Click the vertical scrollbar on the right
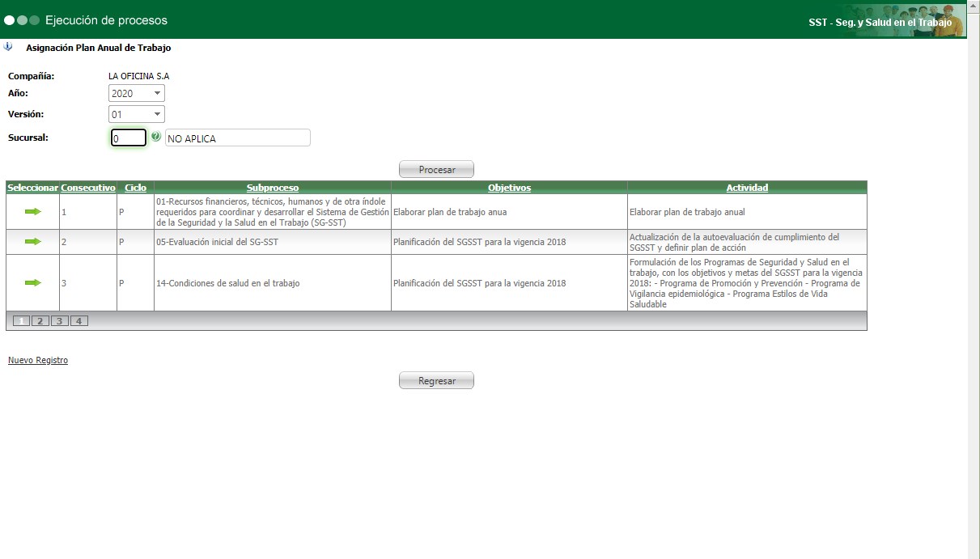 pyautogui.click(x=974, y=279)
